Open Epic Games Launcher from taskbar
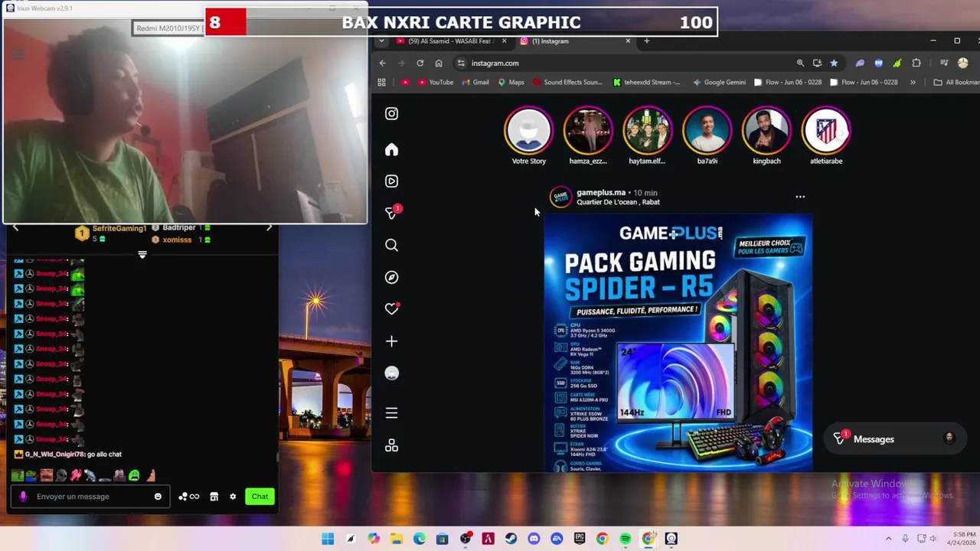 (580, 539)
